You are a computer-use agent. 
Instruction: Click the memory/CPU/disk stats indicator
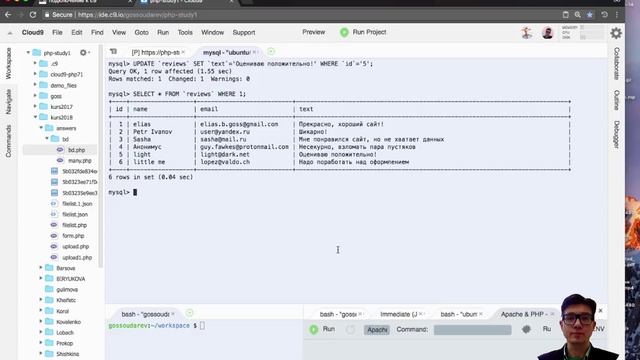(x=582, y=32)
